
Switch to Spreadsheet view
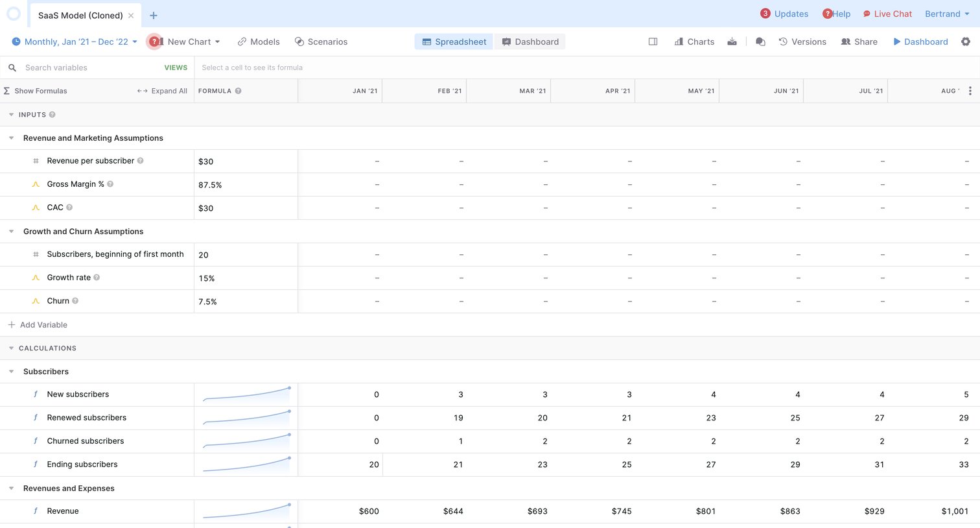tap(454, 42)
